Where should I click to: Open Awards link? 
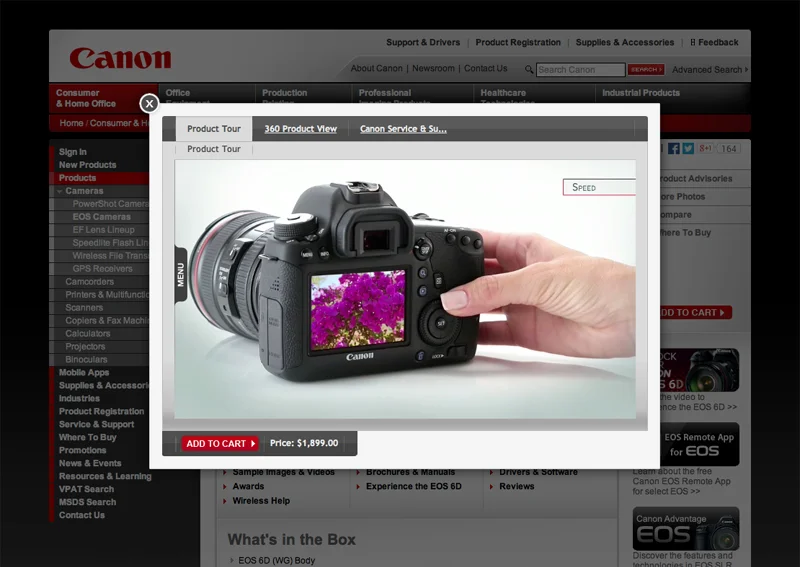[248, 486]
